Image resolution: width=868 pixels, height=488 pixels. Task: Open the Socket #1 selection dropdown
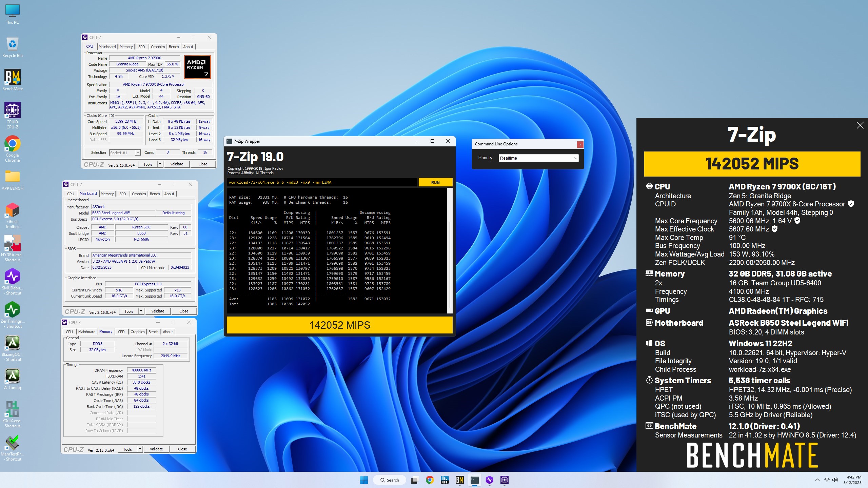pos(125,153)
